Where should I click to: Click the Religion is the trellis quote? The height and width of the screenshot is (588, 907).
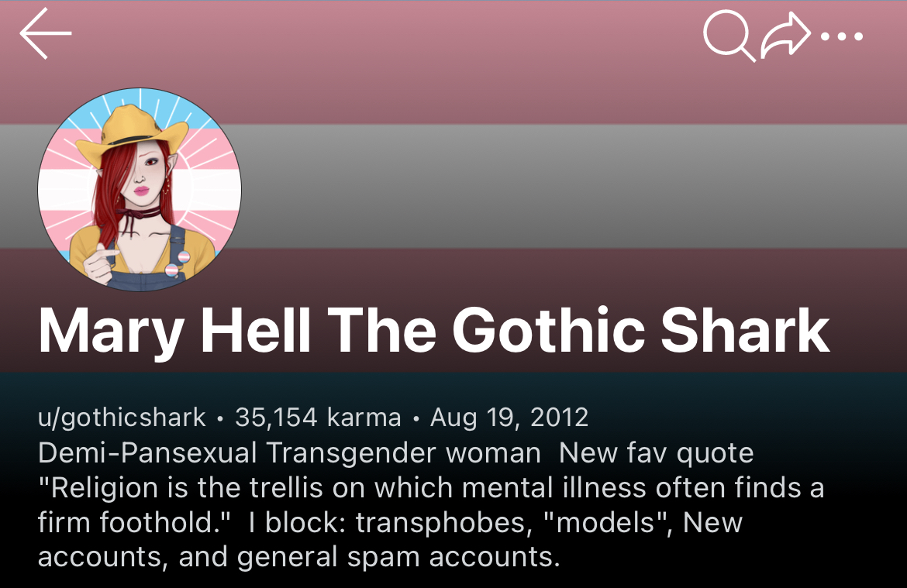(431, 505)
